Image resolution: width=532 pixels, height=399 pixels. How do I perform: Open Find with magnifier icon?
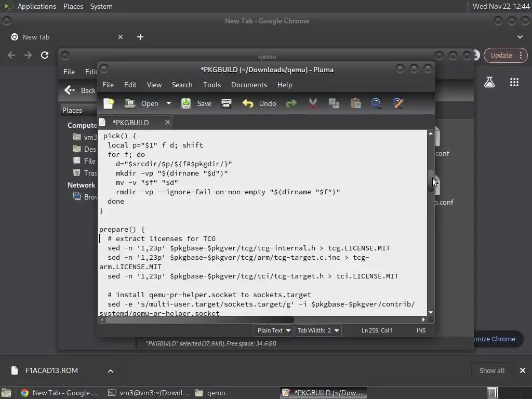377,103
